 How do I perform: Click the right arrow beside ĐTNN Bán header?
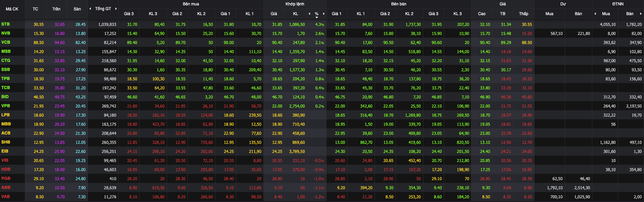tap(641, 14)
